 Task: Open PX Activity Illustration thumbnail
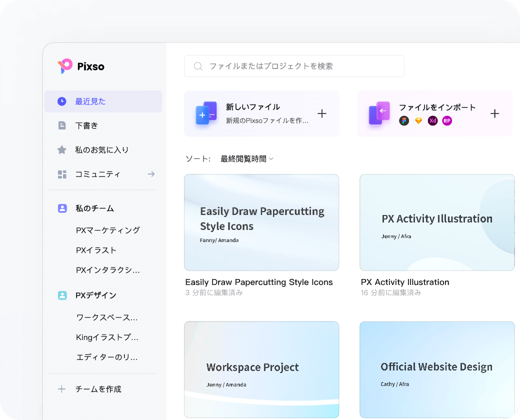[x=437, y=222]
